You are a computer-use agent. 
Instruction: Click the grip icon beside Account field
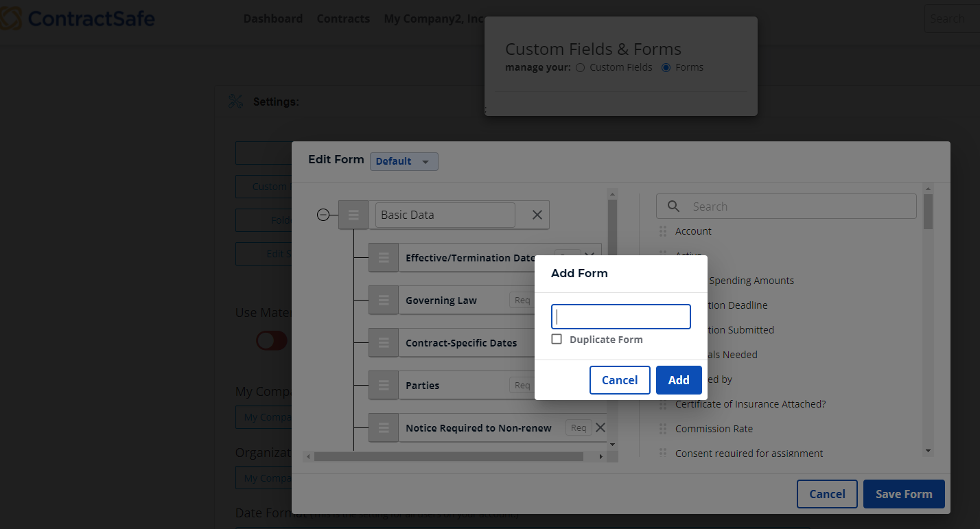point(663,231)
